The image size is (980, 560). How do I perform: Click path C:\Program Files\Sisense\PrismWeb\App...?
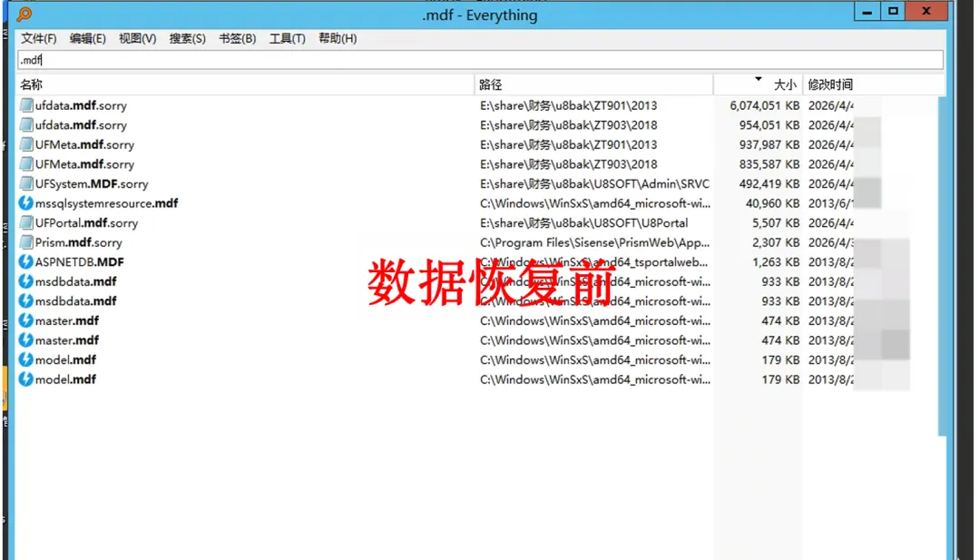click(594, 242)
